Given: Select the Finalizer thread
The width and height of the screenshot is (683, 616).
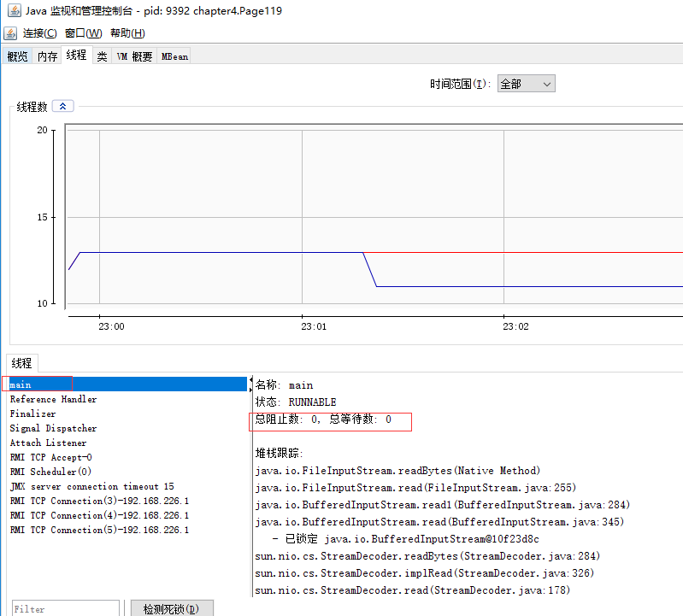Looking at the screenshot, I should (x=32, y=414).
